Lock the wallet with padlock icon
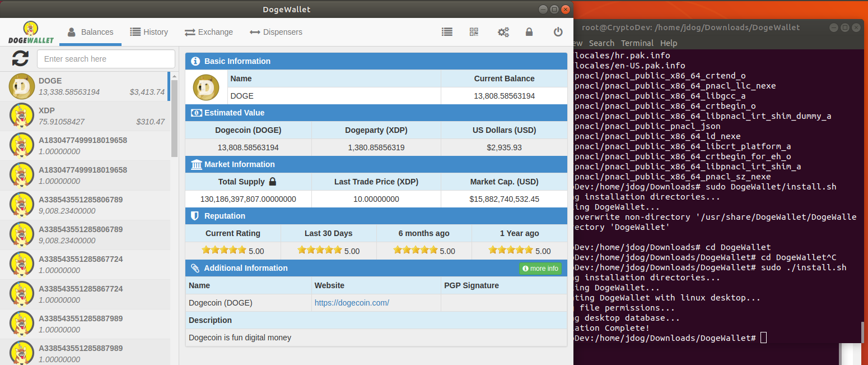The height and width of the screenshot is (365, 868). click(x=529, y=32)
